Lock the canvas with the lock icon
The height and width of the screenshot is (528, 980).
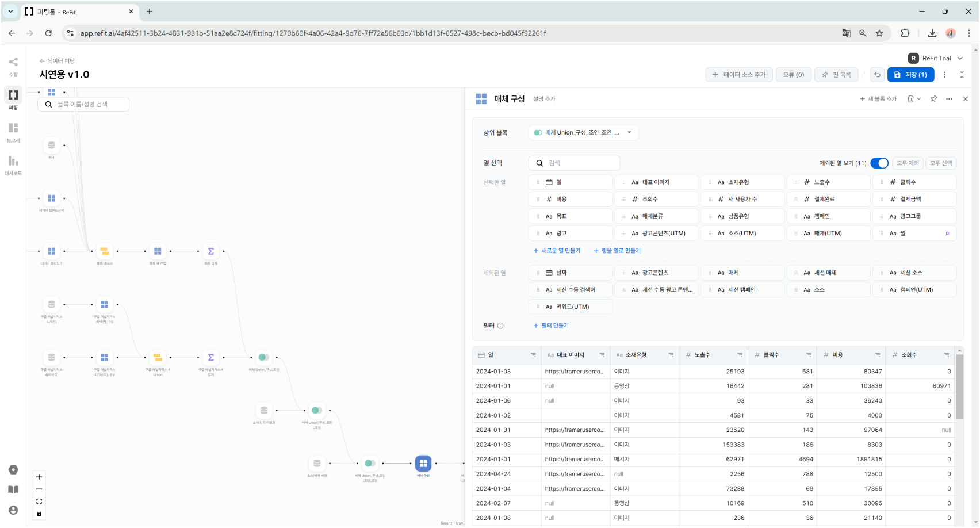39,514
